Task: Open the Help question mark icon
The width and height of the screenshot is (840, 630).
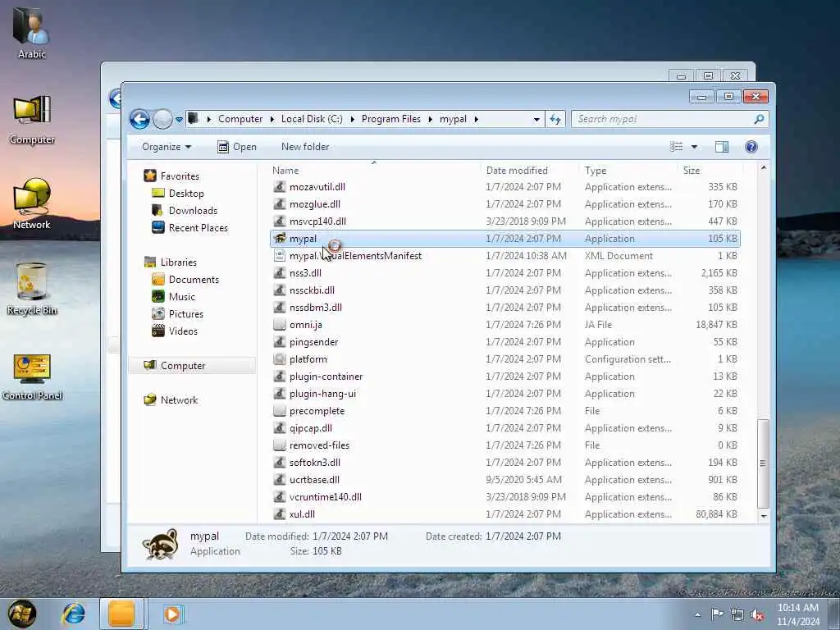Action: click(x=751, y=147)
